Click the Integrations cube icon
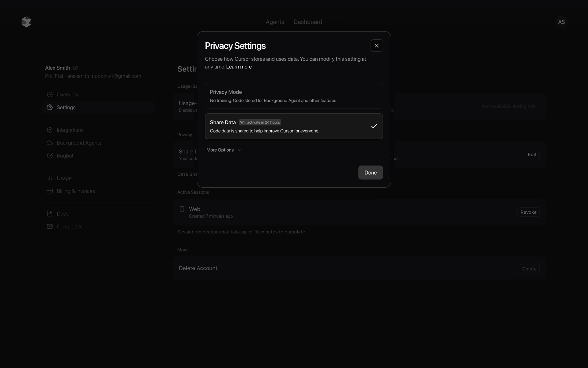588x368 pixels. [50, 130]
